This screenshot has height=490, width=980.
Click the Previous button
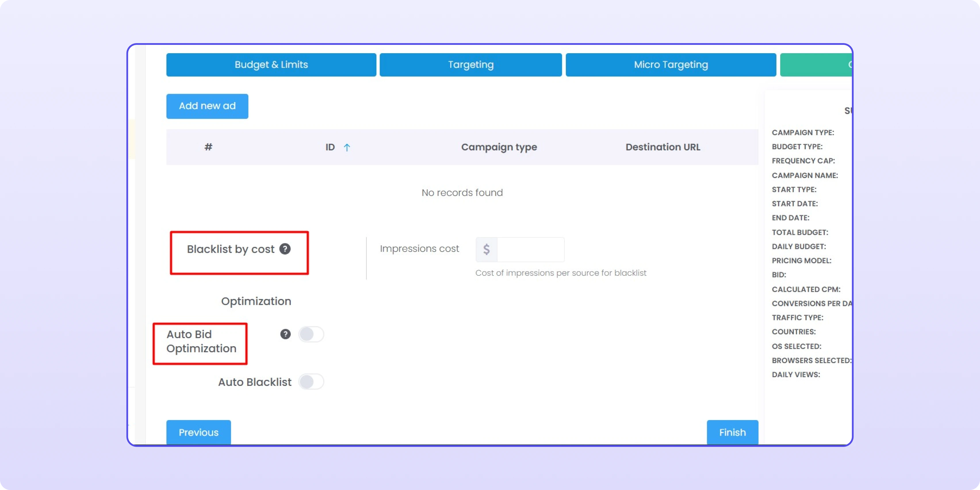coord(198,432)
